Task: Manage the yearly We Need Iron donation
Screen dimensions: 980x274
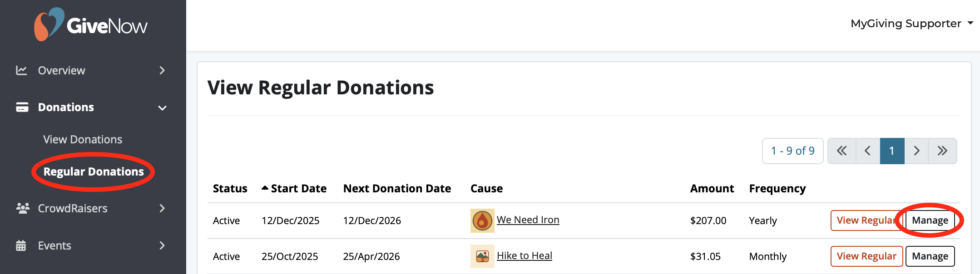Action: pos(930,220)
